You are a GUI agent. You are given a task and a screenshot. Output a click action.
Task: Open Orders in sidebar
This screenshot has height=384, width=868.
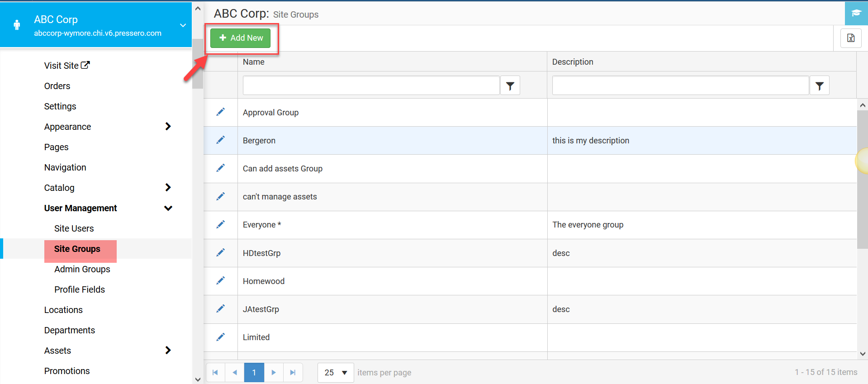tap(57, 86)
